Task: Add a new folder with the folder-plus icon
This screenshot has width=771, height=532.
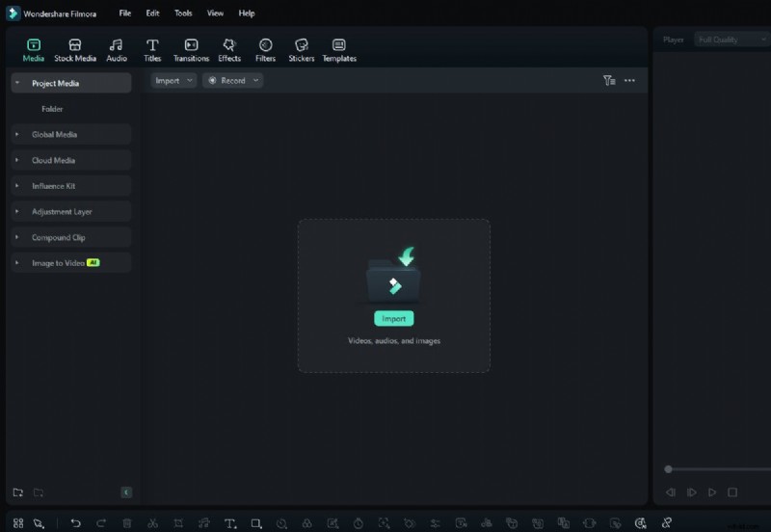Action: pos(18,492)
